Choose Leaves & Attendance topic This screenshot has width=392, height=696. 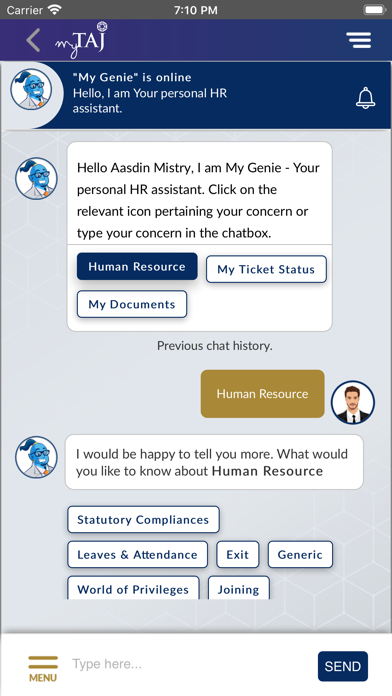pyautogui.click(x=138, y=554)
